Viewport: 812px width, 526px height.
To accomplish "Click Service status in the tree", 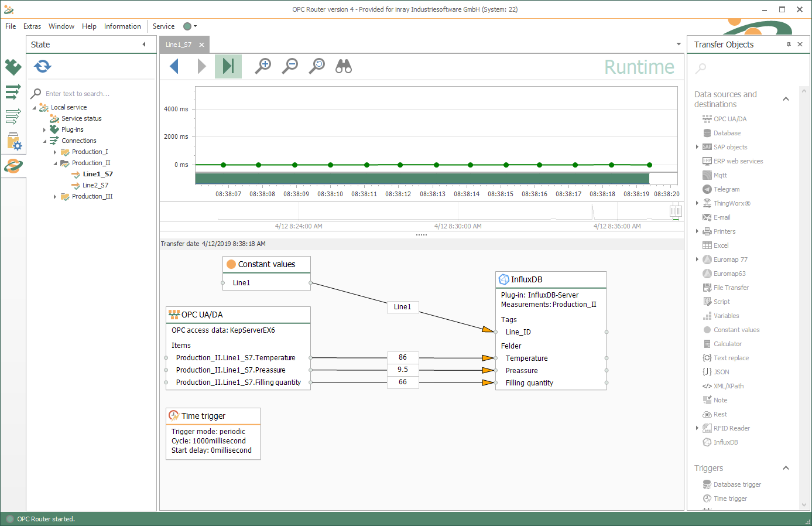I will [x=81, y=118].
